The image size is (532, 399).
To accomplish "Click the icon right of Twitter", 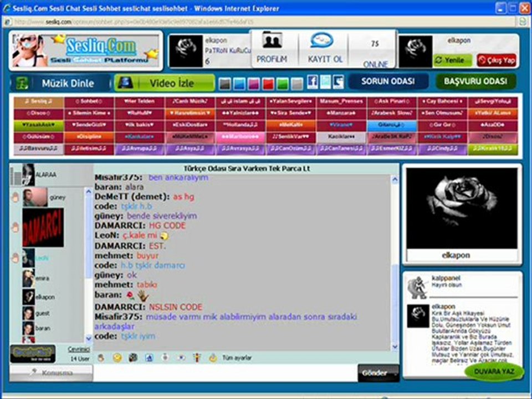I will pyautogui.click(x=338, y=82).
